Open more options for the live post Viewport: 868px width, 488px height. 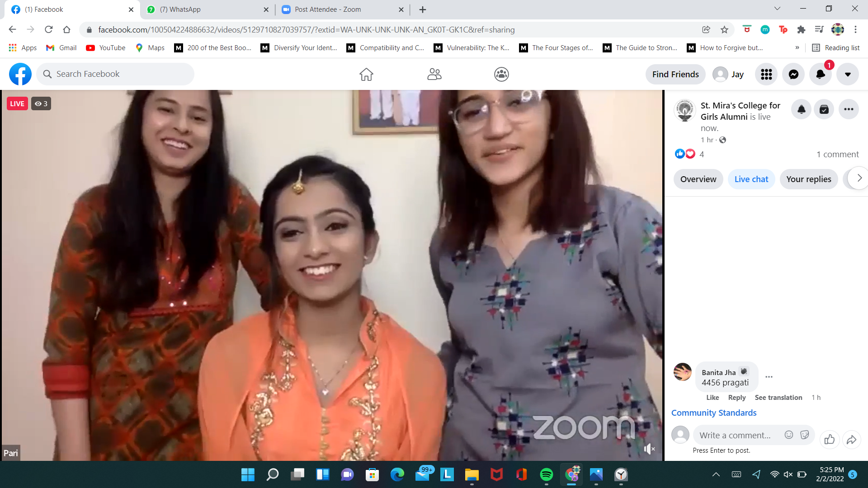click(849, 109)
